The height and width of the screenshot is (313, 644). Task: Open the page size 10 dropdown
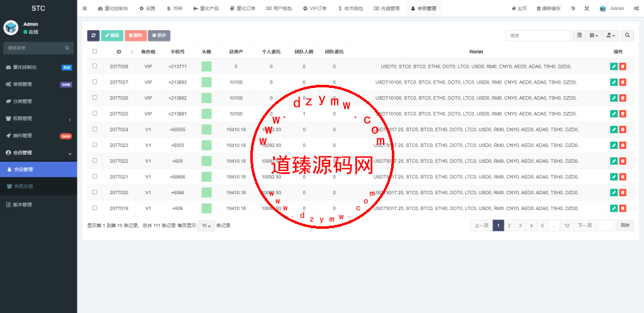[206, 226]
